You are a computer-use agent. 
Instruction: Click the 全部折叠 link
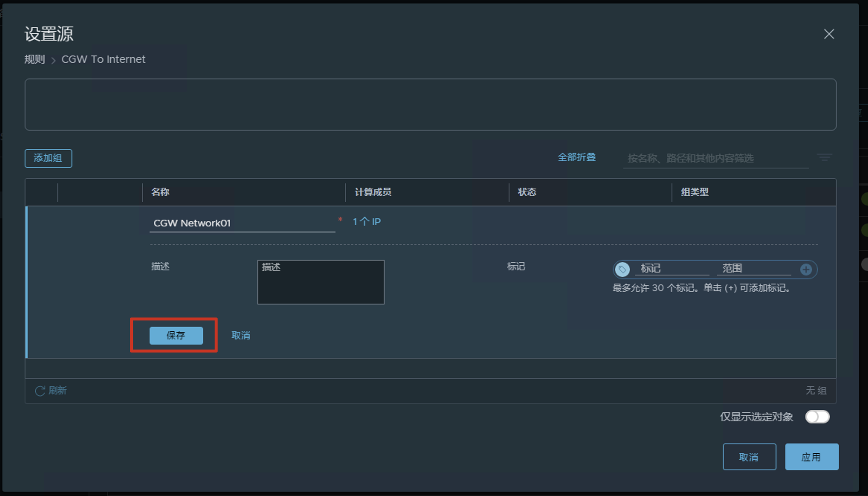point(576,157)
